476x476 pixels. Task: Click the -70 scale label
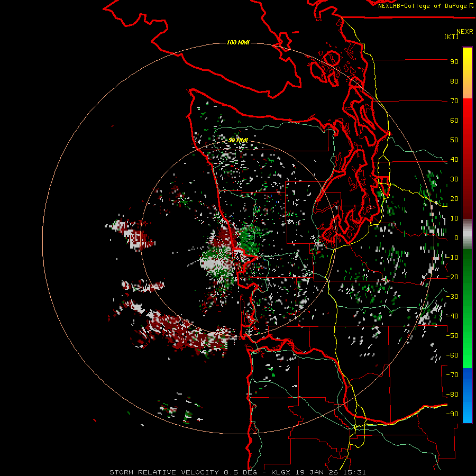coord(452,375)
